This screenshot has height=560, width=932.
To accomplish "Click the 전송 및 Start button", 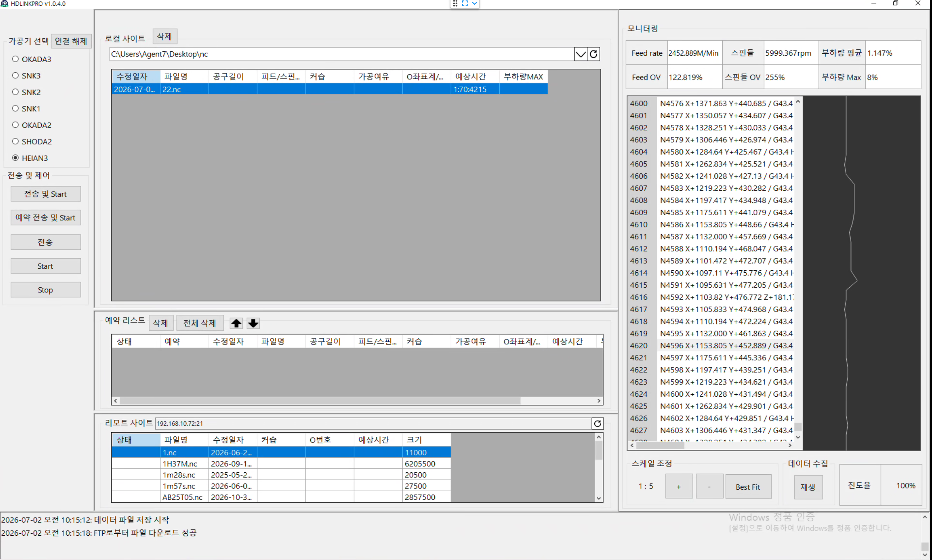I will (x=46, y=194).
